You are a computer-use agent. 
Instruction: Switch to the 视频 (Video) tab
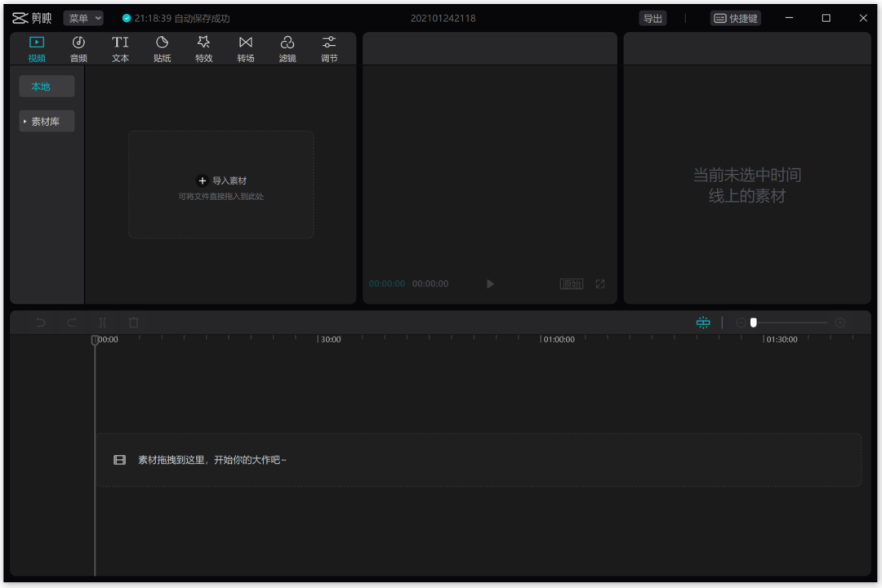[37, 48]
